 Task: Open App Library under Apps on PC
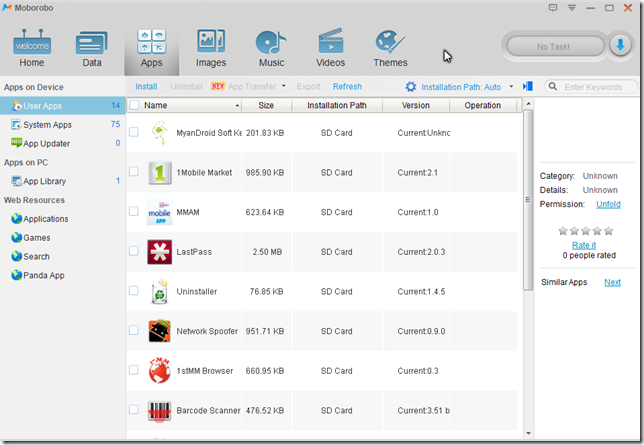click(62, 181)
